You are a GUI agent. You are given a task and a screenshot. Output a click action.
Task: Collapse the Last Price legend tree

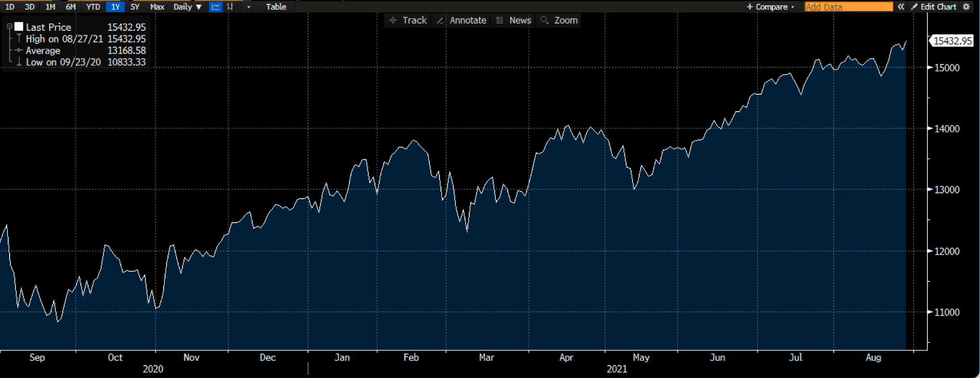(9, 26)
